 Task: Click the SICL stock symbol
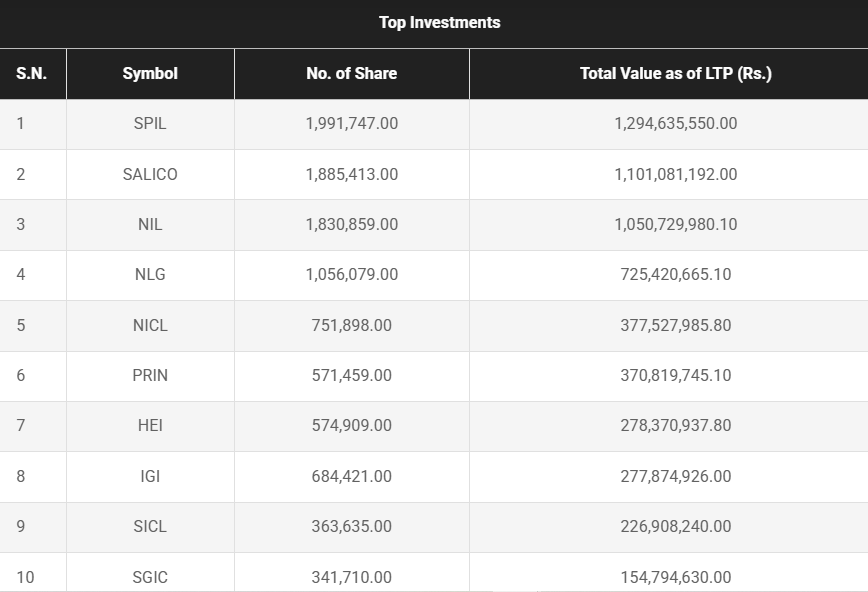pos(150,526)
